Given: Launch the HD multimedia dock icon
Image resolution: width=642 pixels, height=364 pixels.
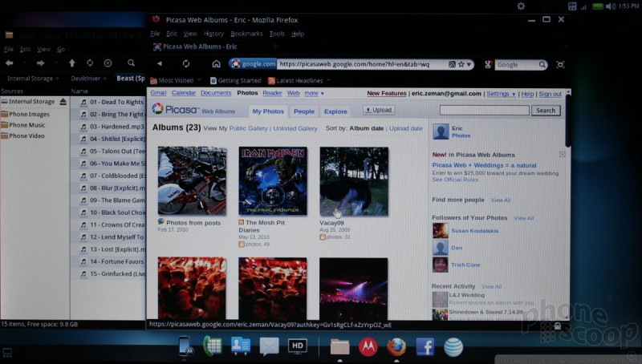Looking at the screenshot, I should point(297,346).
